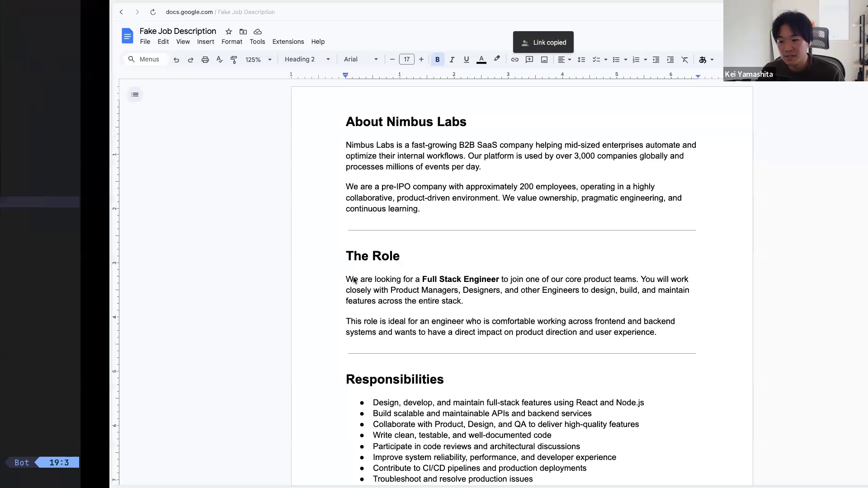This screenshot has width=868, height=488.
Task: Click the About Nimbus Labs heading
Action: pos(406,122)
